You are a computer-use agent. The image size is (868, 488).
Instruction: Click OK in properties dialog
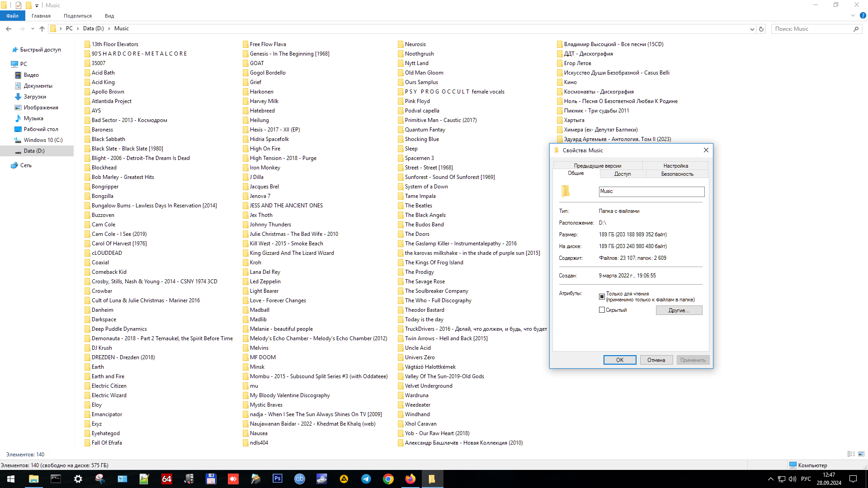point(620,360)
